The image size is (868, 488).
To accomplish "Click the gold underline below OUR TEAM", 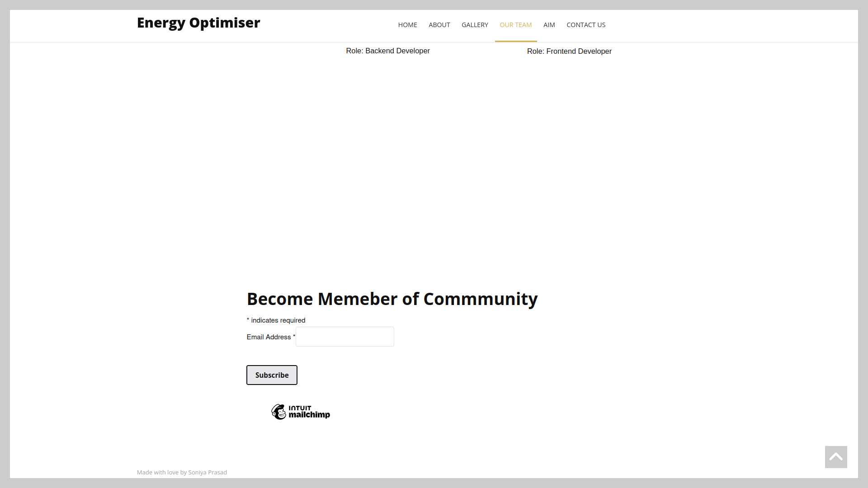I will coord(515,41).
